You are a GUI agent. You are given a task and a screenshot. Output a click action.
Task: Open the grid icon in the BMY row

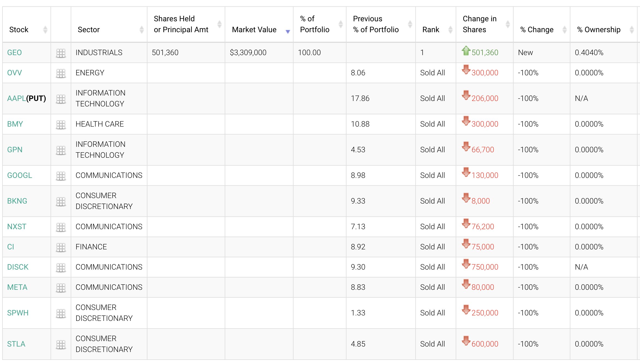coord(61,124)
